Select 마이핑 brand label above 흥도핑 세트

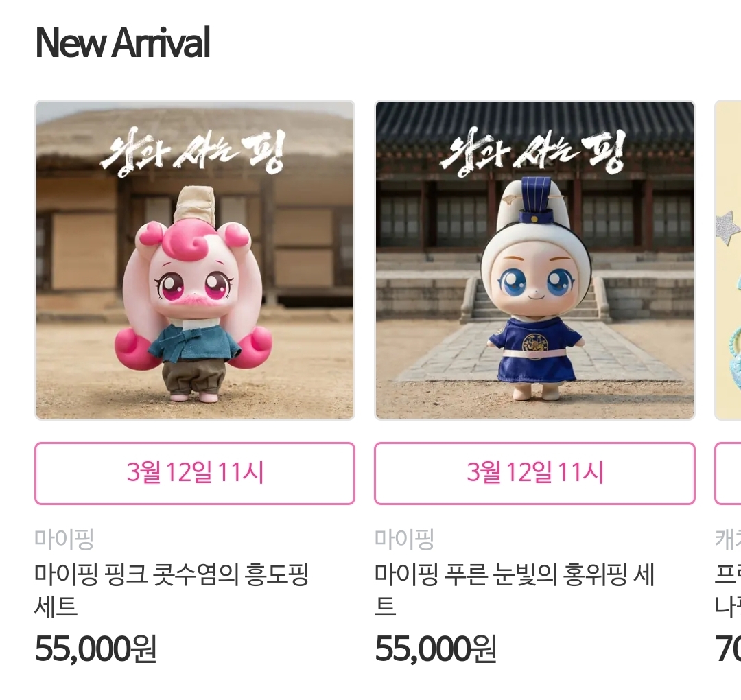(64, 539)
